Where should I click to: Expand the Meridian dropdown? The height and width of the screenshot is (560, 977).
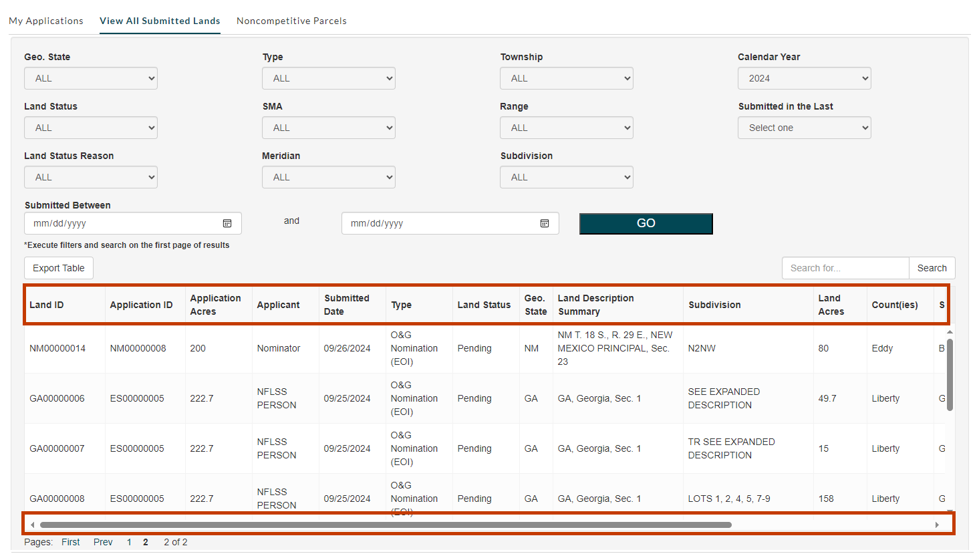[328, 177]
